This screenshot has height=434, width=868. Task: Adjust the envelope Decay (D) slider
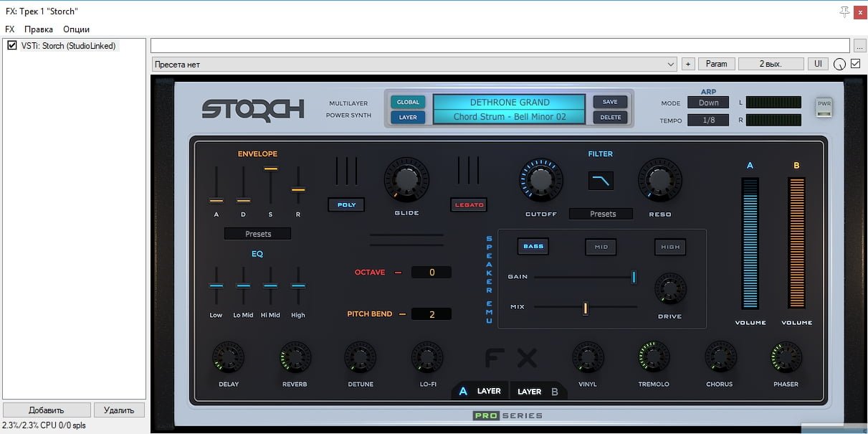pyautogui.click(x=244, y=201)
